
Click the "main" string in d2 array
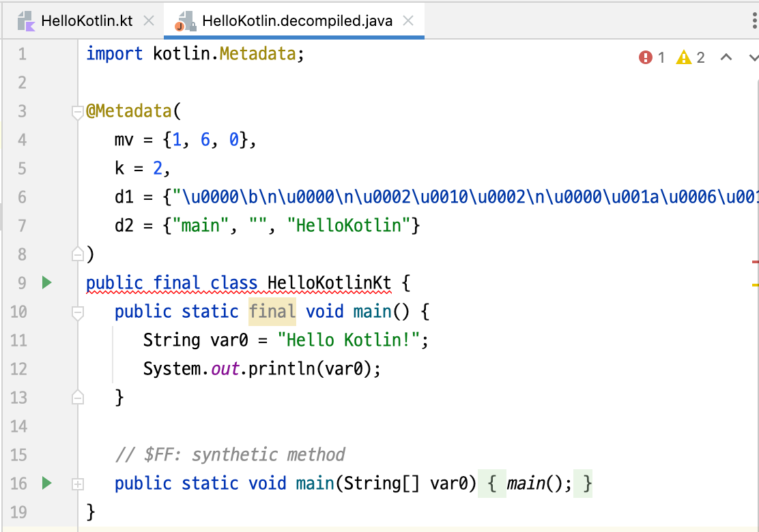click(x=201, y=225)
